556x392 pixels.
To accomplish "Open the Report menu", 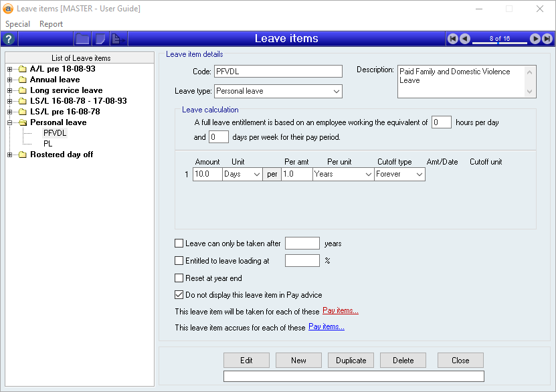I will 51,24.
